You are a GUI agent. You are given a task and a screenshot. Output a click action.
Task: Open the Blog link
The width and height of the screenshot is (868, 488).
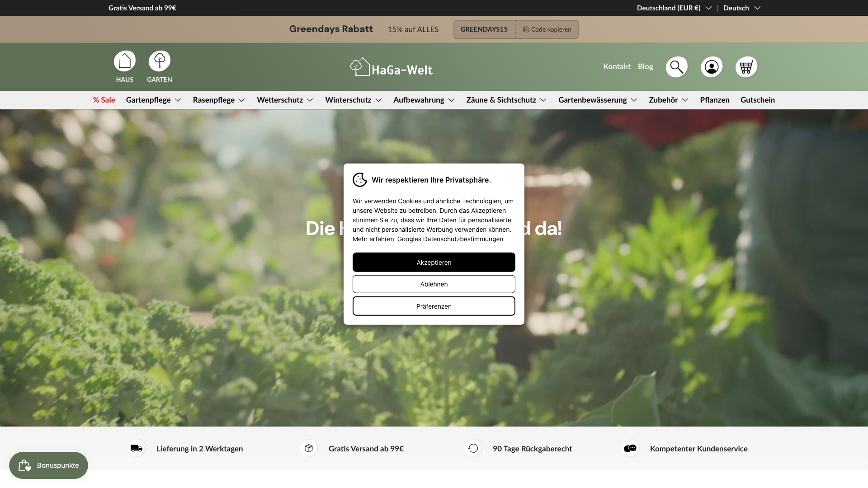click(x=646, y=66)
